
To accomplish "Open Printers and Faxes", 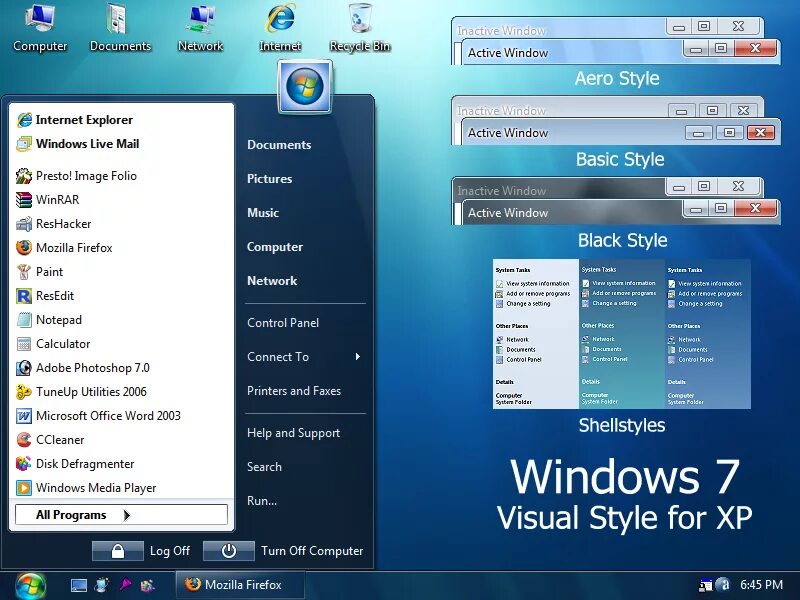I will pyautogui.click(x=294, y=390).
